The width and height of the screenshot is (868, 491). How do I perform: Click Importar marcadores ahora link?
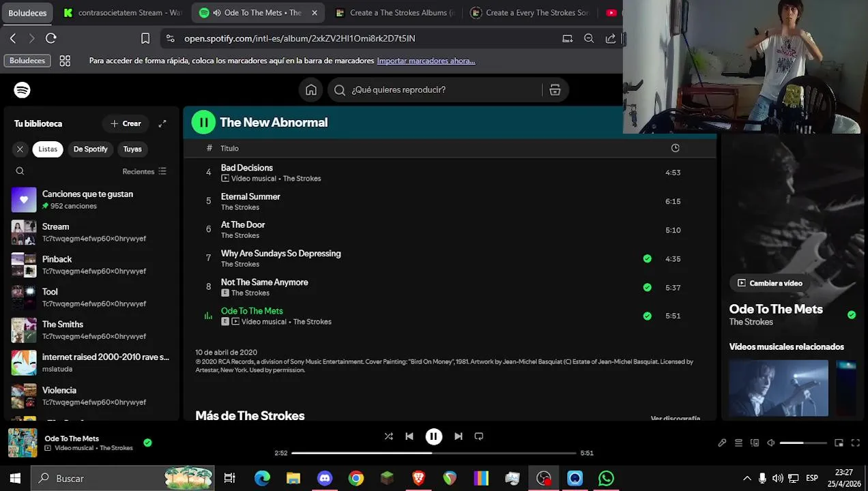pos(426,61)
